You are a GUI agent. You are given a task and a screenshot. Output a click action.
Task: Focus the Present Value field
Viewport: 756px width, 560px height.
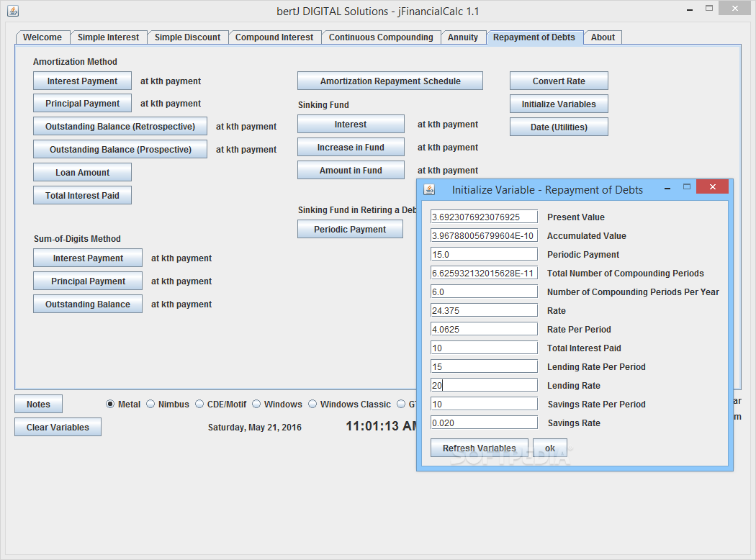point(484,217)
